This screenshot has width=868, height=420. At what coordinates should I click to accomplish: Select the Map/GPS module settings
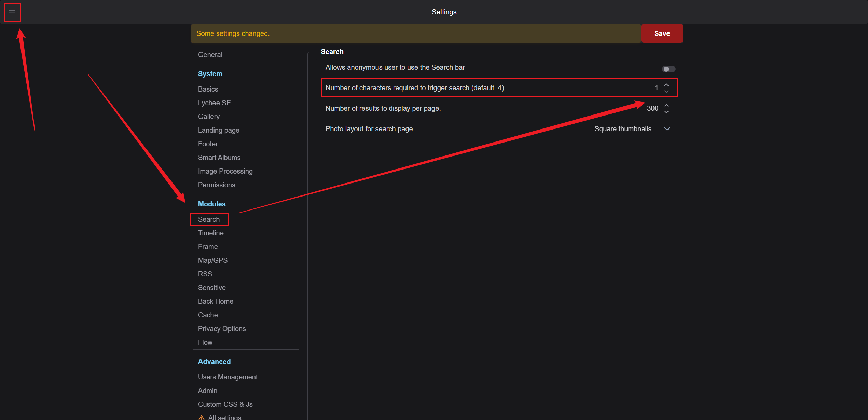(x=213, y=260)
